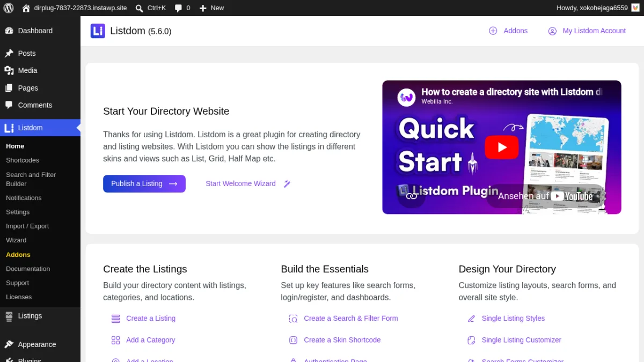The width and height of the screenshot is (644, 362).
Task: Click the Appearance brush icon
Action: (9, 344)
